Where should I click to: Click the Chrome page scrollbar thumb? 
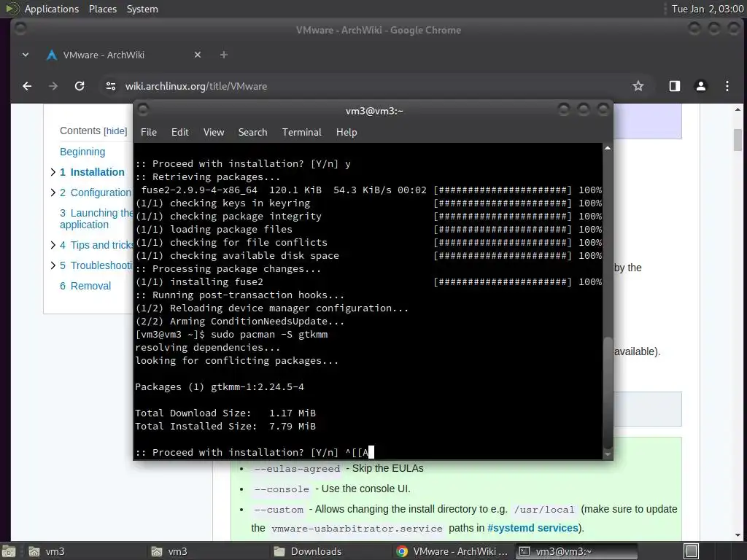click(738, 140)
